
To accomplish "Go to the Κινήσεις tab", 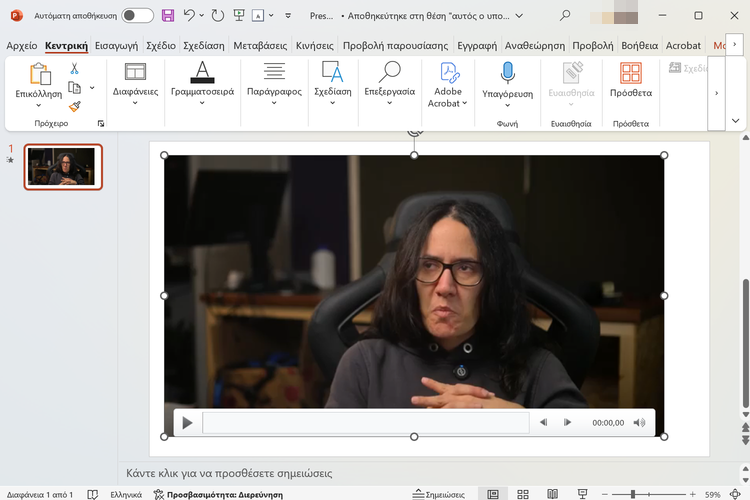I will [314, 45].
